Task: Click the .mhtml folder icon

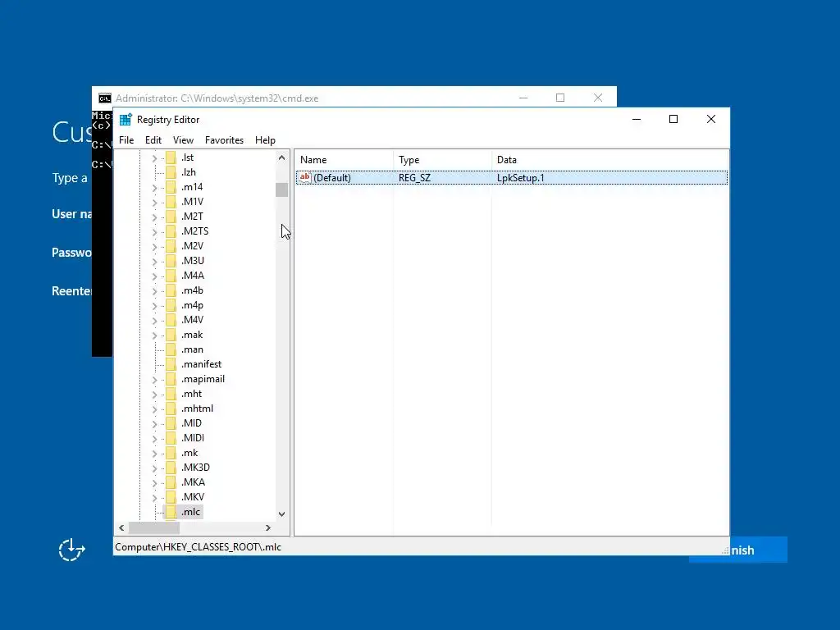Action: click(171, 409)
